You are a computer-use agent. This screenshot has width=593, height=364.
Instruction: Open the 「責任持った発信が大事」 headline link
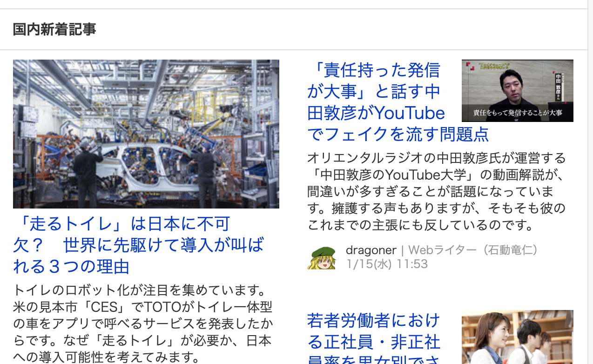398,102
